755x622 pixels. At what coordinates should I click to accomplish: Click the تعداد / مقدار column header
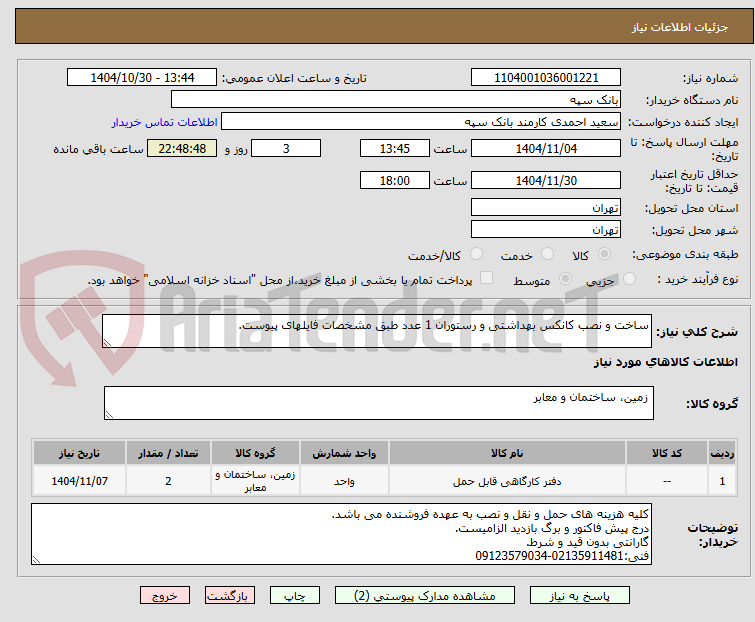(x=168, y=453)
